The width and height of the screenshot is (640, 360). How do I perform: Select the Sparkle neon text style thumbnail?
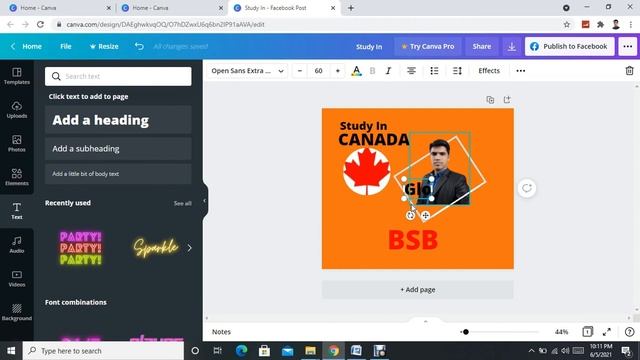tap(156, 247)
